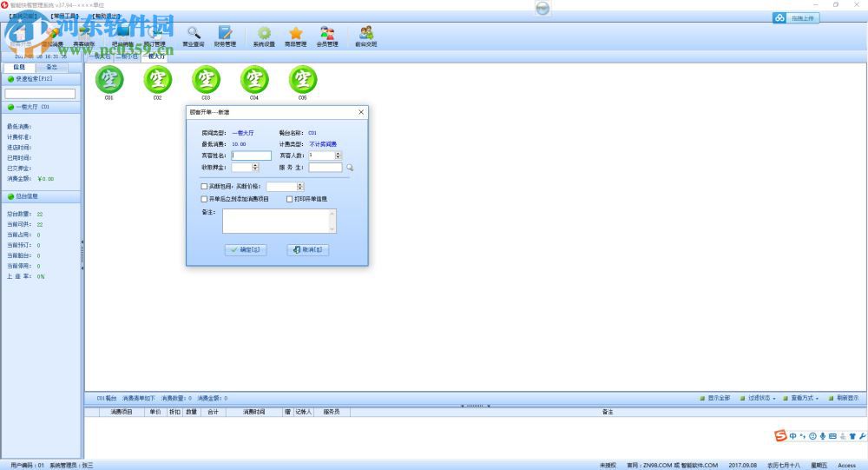Click the 收取押金 spinner arrows

(x=255, y=168)
